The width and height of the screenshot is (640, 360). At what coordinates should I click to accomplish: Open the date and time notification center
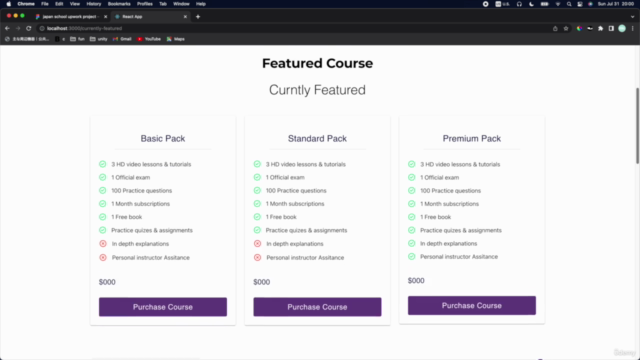point(616,4)
